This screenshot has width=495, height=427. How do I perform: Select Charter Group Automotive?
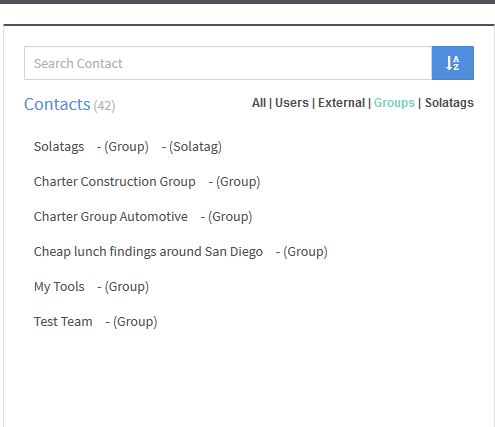pyautogui.click(x=111, y=217)
